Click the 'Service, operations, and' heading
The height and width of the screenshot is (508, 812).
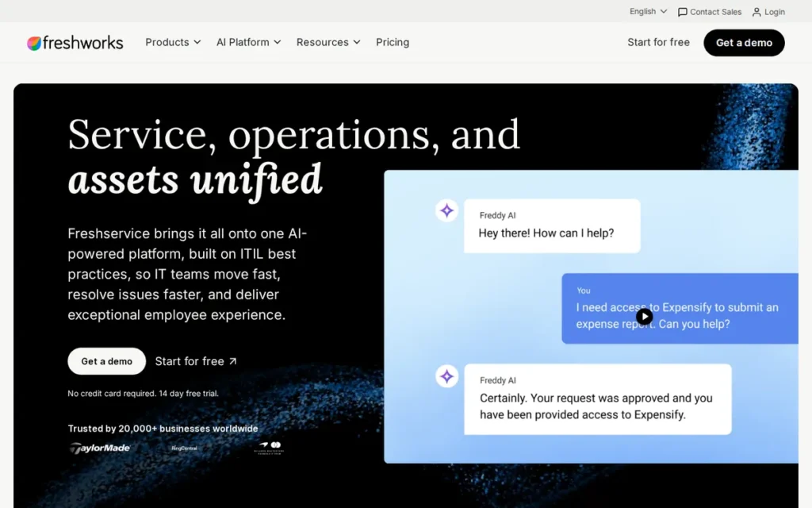[x=293, y=135]
